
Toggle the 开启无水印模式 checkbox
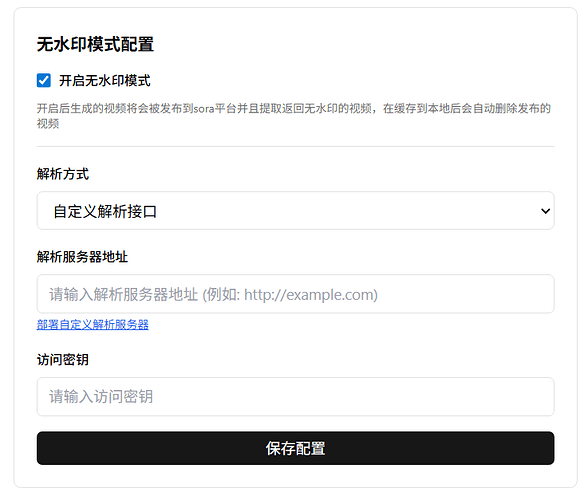[x=44, y=80]
